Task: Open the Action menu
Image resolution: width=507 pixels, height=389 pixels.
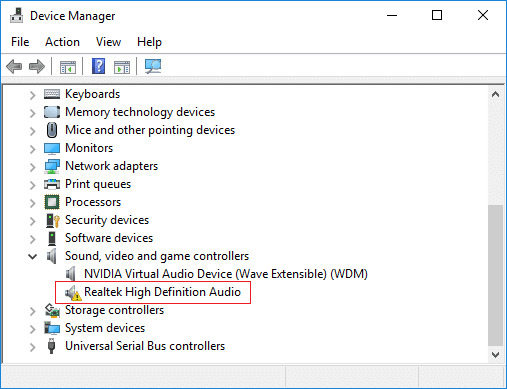Action: [x=62, y=42]
